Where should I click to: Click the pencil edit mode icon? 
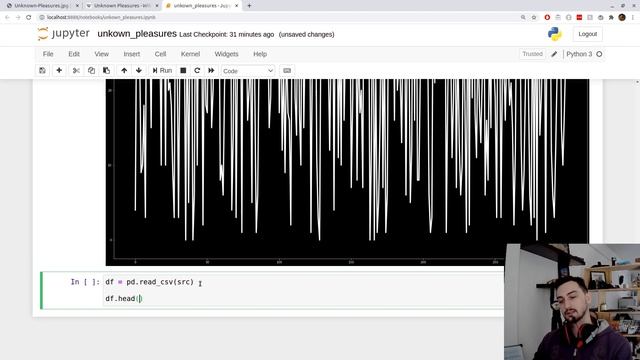click(554, 54)
